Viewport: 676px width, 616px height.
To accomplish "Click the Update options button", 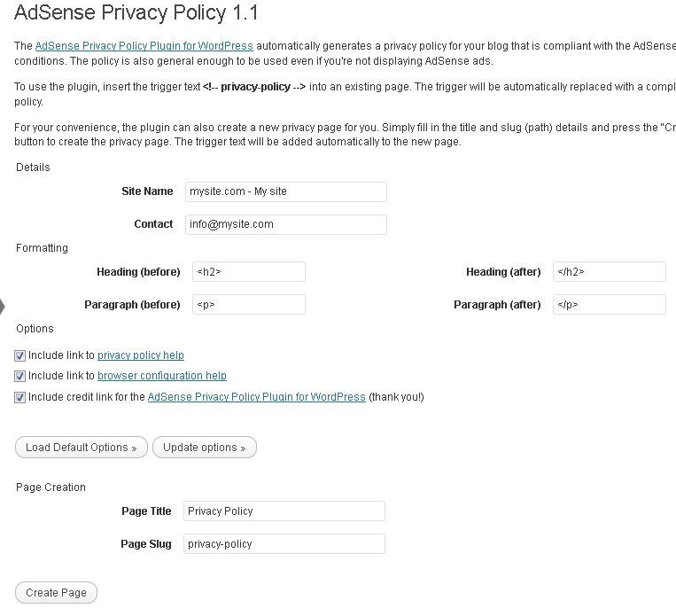I will click(205, 448).
